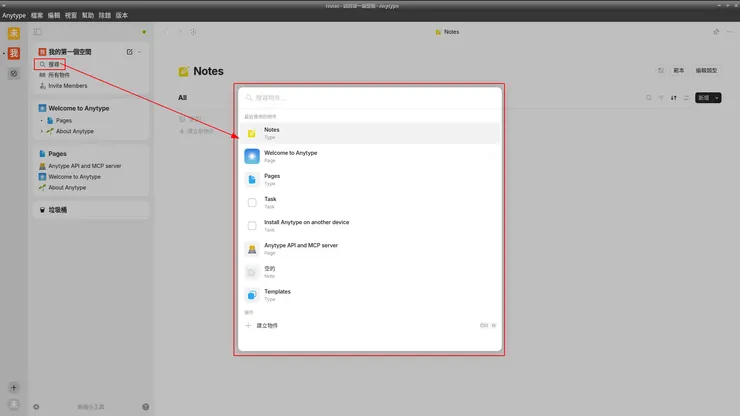
Task: Click the add widget label in sidebar footer
Action: tap(91, 407)
